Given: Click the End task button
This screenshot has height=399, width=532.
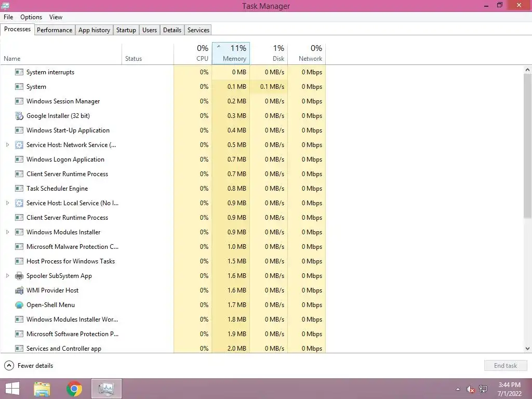Looking at the screenshot, I should point(506,366).
